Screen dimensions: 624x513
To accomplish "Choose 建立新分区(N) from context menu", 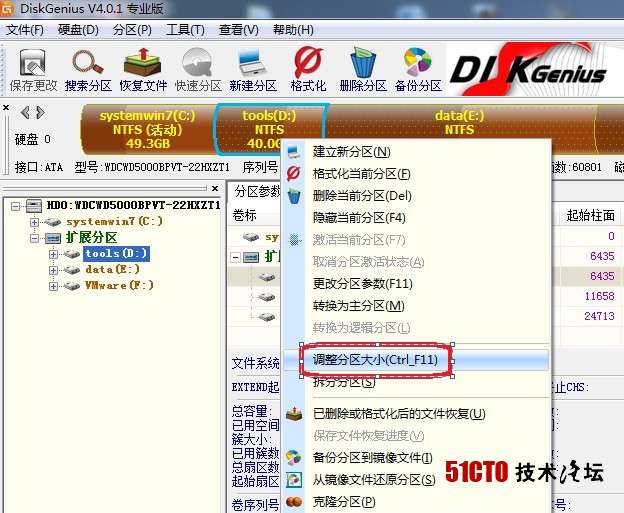I will point(417,152).
